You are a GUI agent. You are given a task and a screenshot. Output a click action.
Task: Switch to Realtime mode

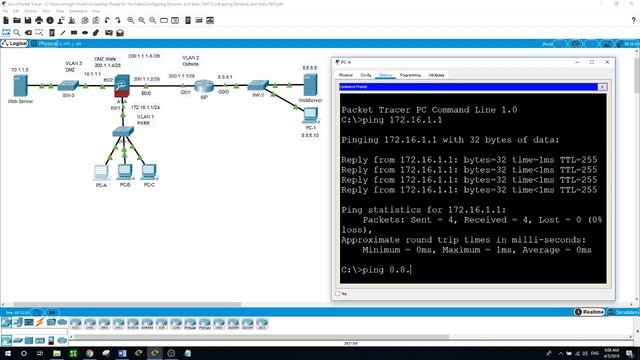point(589,312)
